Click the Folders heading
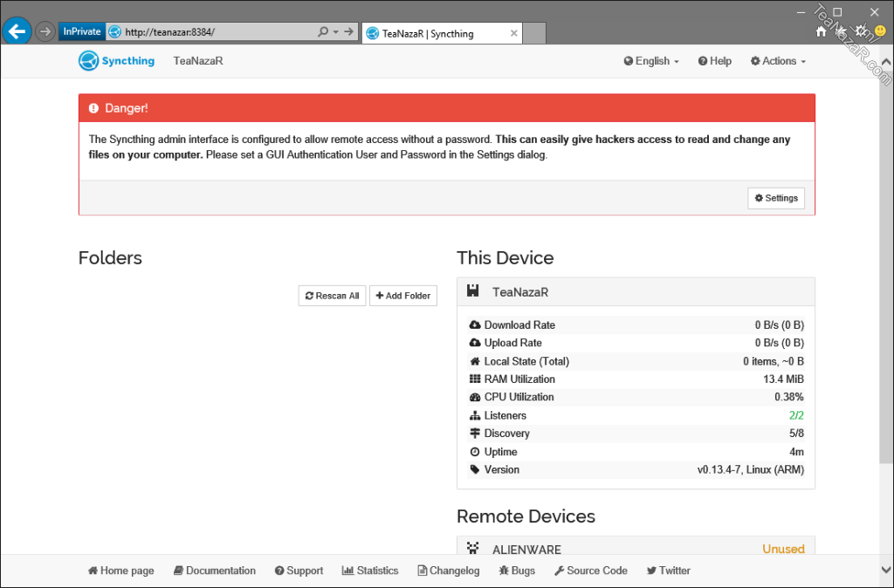Screen dimensions: 894x588 pos(110,257)
